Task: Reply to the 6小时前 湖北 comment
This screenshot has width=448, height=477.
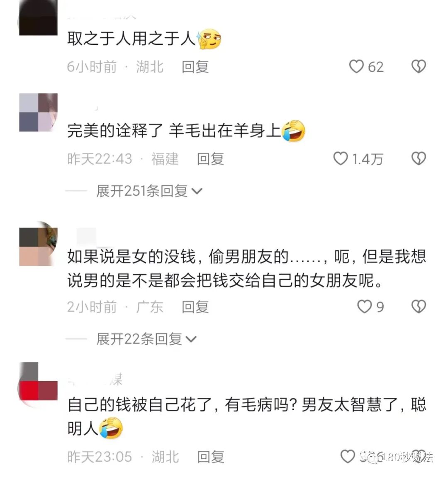Action: [195, 67]
